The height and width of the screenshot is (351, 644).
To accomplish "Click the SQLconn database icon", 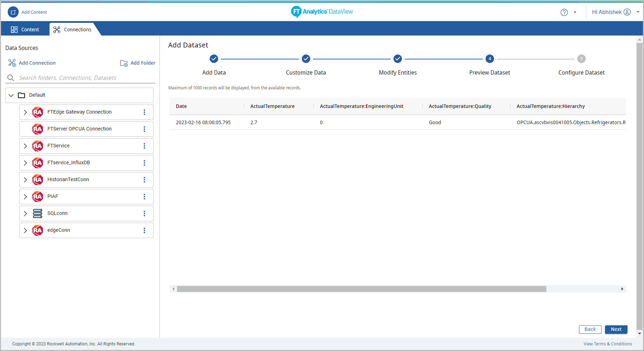I will [x=38, y=213].
